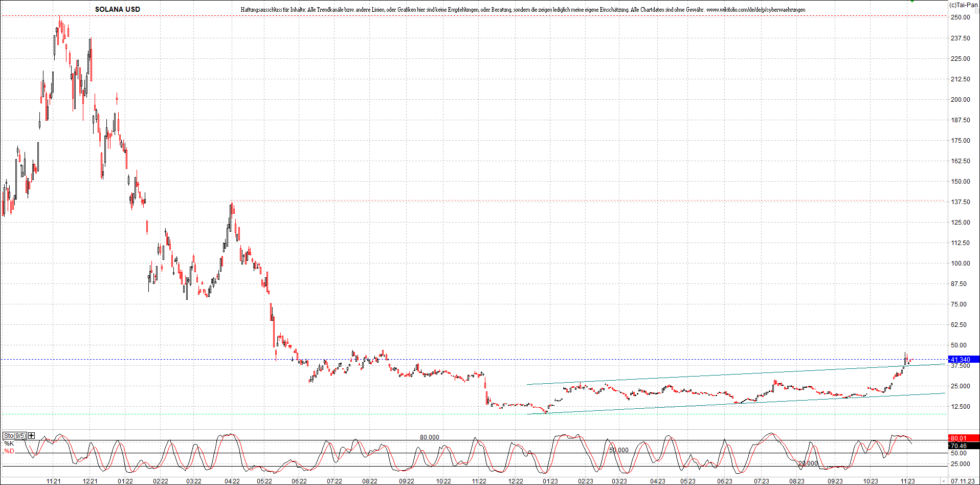Click the (c)Tai-Pan copyright label
Viewport: 980px width, 485px height.
click(x=963, y=4)
